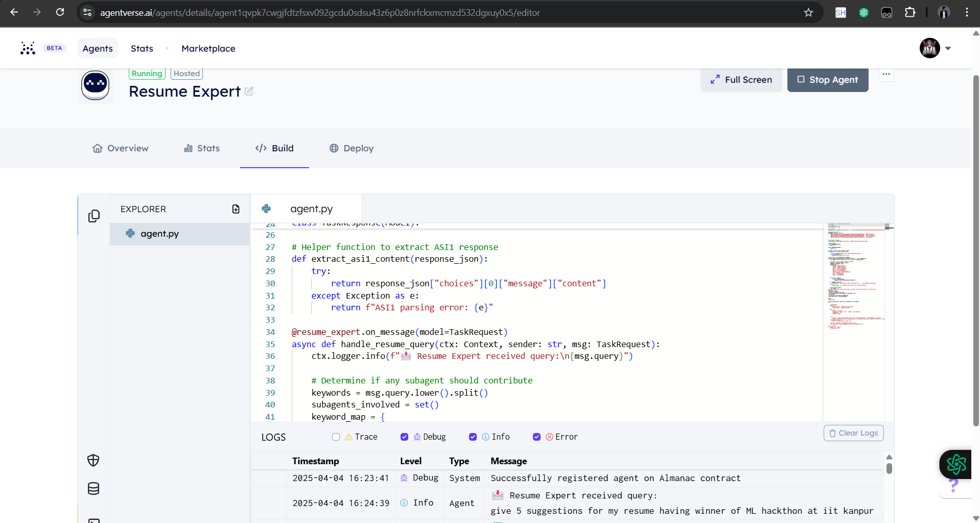Open the green ChatGPT browser extension
Viewport: 980px width, 523px height.
864,12
